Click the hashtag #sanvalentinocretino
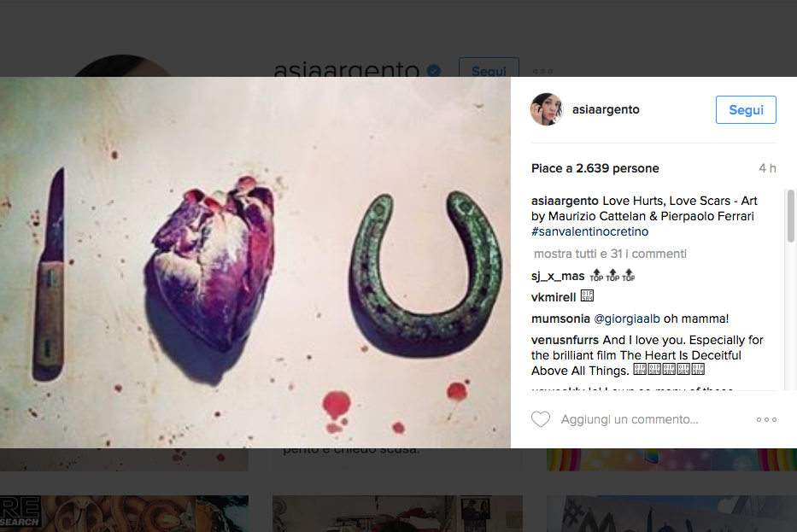797x532 pixels. tap(589, 231)
